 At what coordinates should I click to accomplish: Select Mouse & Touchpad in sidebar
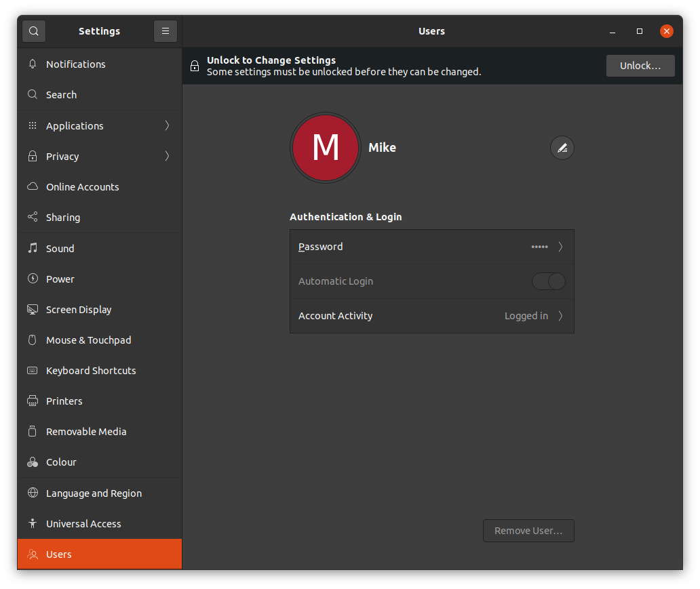tap(88, 340)
